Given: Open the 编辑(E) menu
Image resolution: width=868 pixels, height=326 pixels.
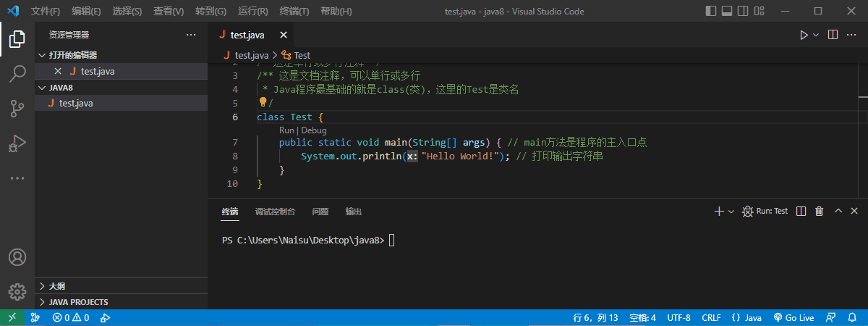Looking at the screenshot, I should [87, 11].
